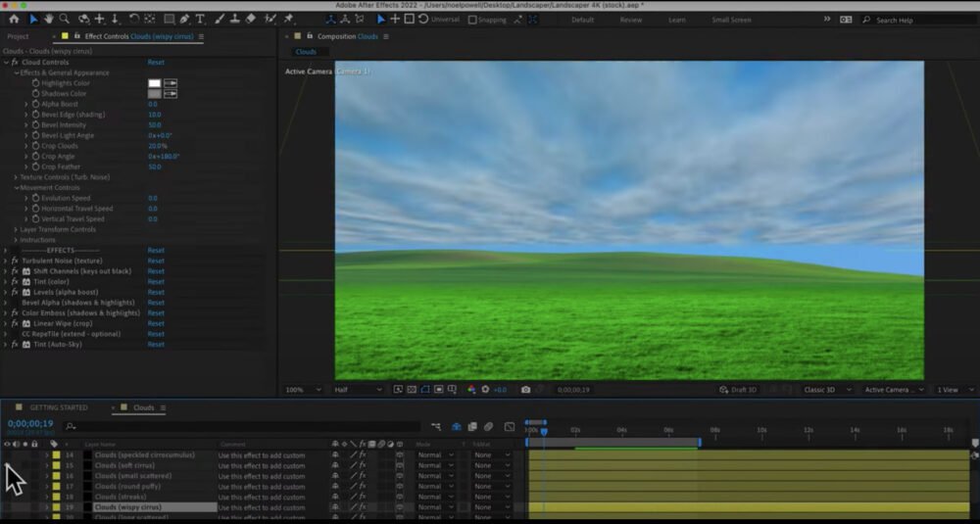This screenshot has width=980, height=524.
Task: Click the Clouds breadcrumb in composition viewer
Action: 306,52
